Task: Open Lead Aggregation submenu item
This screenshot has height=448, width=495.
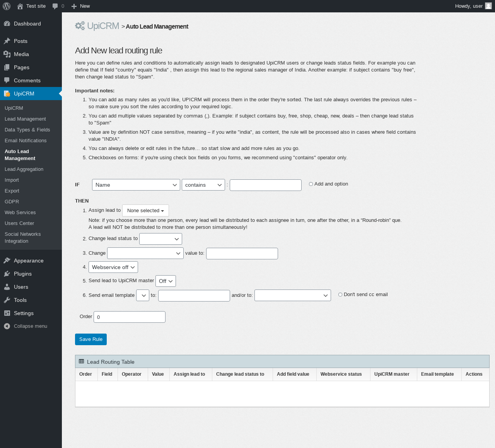Action: point(24,169)
